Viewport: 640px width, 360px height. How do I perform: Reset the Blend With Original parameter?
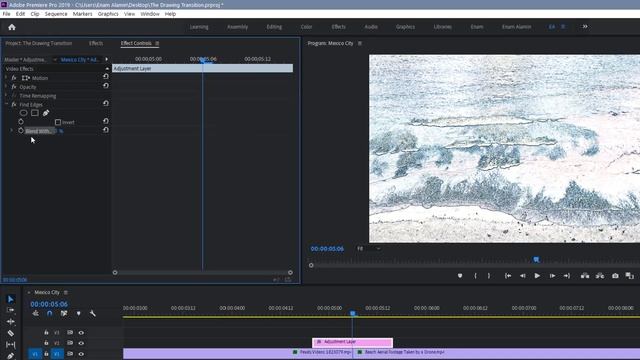coord(106,130)
